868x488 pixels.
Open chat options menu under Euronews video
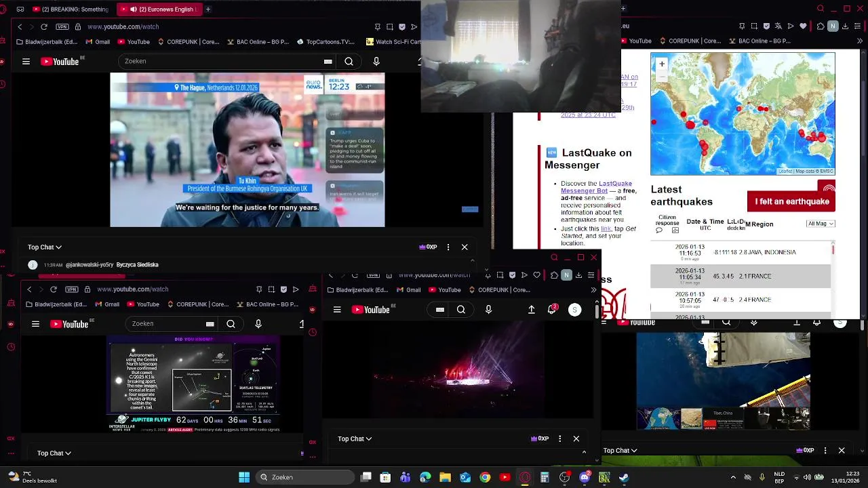point(448,247)
